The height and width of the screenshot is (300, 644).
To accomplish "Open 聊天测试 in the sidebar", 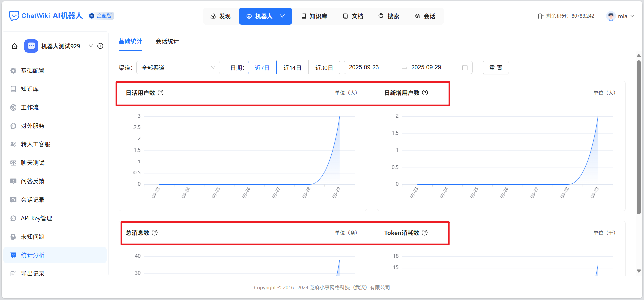I will tap(55, 163).
